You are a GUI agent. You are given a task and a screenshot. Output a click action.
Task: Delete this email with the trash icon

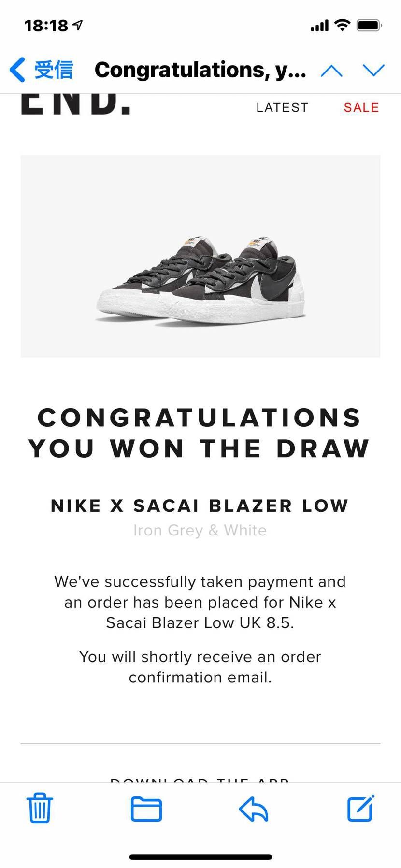pyautogui.click(x=39, y=808)
